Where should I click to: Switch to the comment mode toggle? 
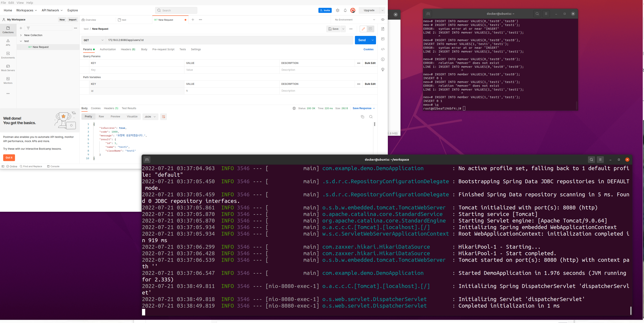pos(370,29)
